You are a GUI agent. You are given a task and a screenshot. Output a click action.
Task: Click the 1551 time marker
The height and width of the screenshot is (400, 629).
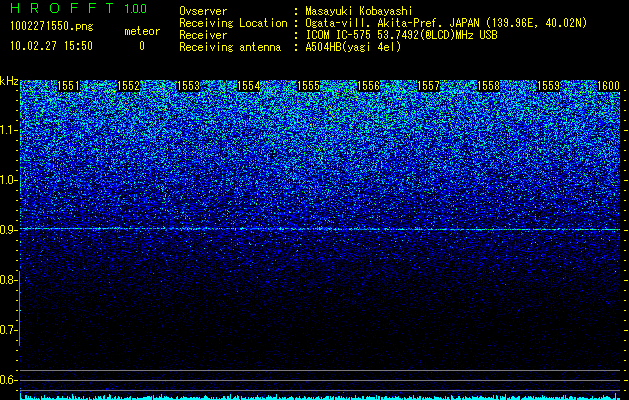tap(69, 86)
